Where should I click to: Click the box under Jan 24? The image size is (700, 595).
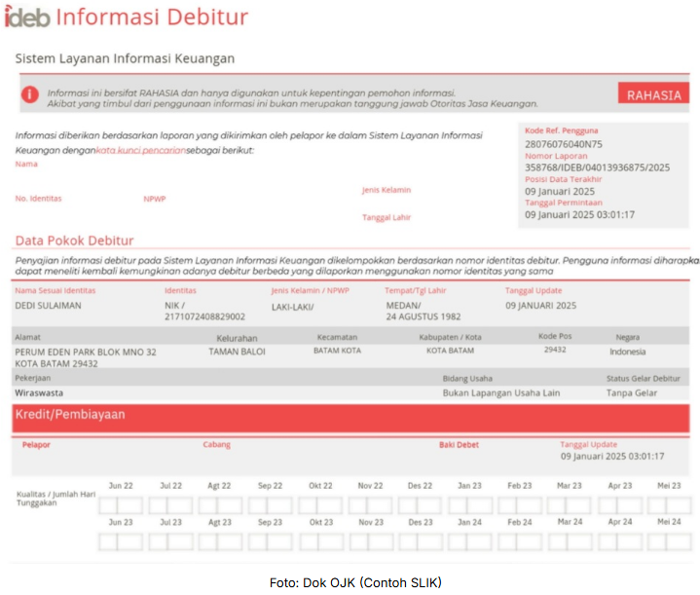[469, 541]
